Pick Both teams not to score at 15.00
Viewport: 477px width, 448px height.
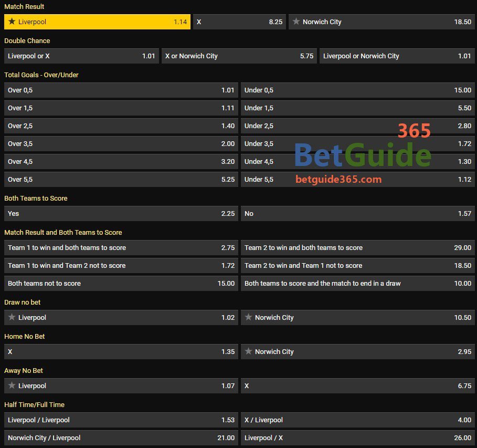pos(121,284)
